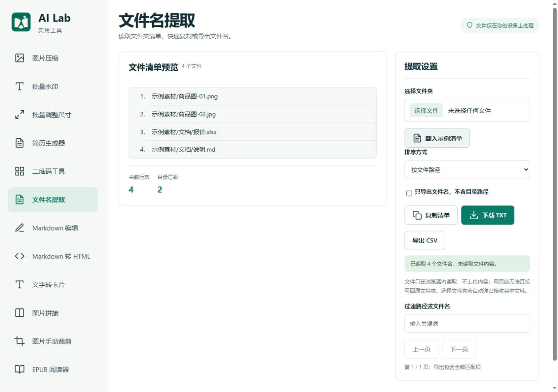Open the 按文件路径 sort dropdown

(467, 170)
